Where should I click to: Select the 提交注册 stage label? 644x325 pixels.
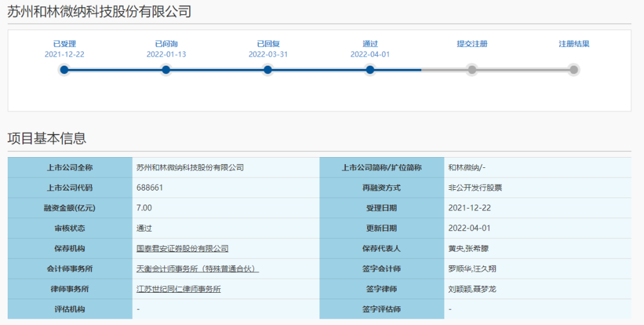coord(472,44)
